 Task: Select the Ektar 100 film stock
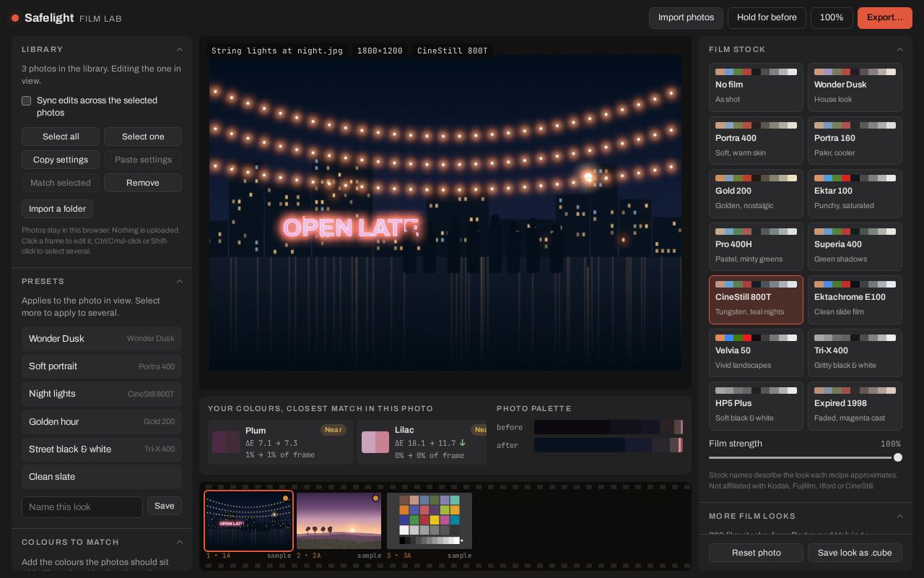coord(855,194)
